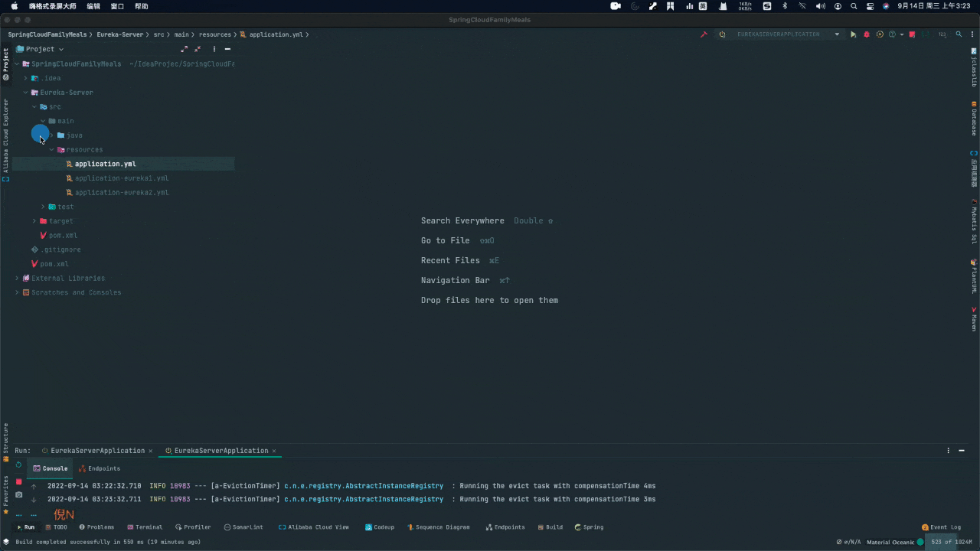Open Sequence Diagram tool window
The image size is (980, 551).
(439, 527)
